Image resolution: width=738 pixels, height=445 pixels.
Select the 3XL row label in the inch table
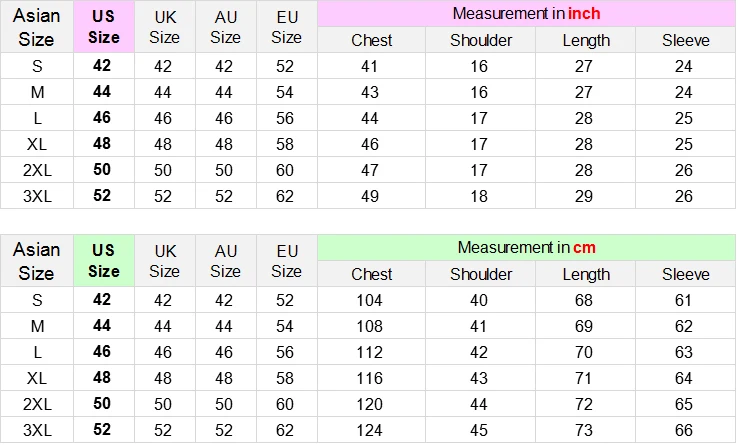pyautogui.click(x=37, y=196)
